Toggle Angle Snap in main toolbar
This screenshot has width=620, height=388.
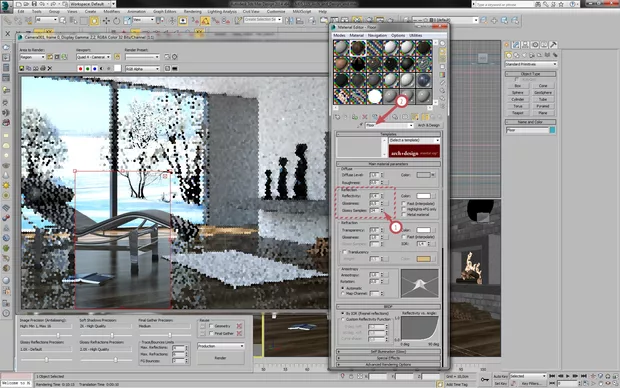(205, 21)
